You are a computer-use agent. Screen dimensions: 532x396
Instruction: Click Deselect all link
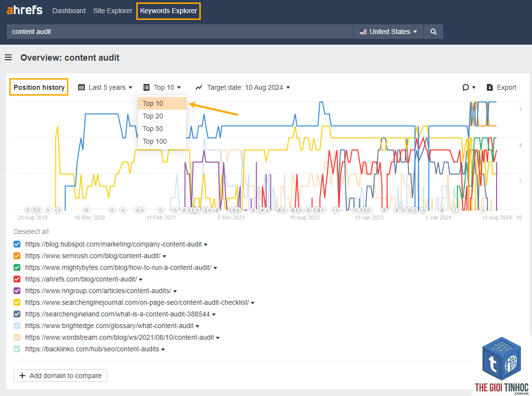coord(31,231)
